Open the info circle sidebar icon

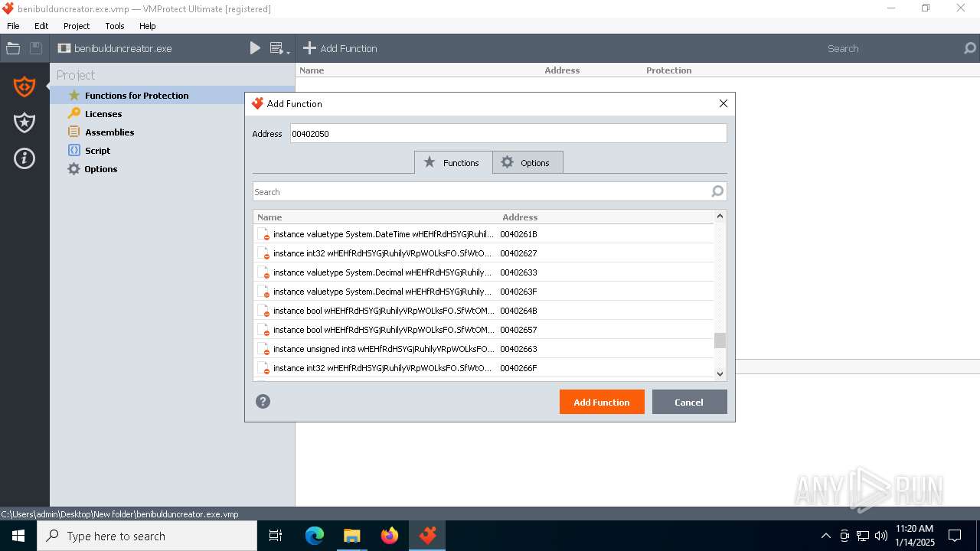tap(24, 158)
